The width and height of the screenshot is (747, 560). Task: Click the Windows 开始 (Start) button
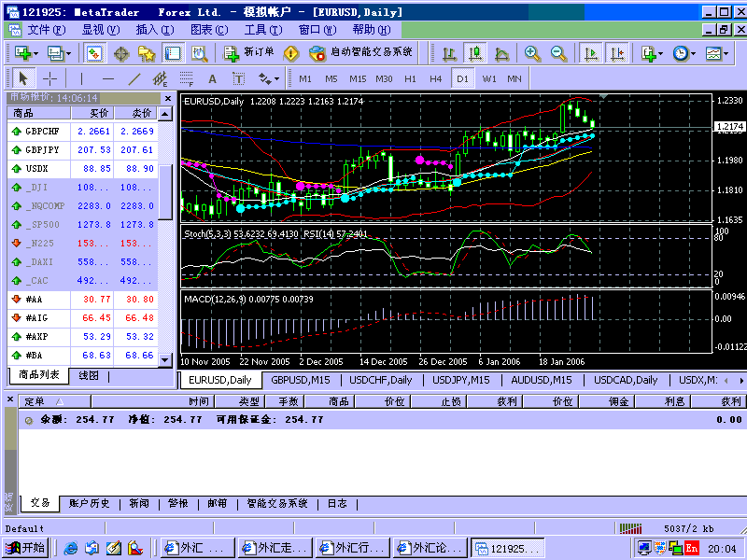click(x=25, y=548)
